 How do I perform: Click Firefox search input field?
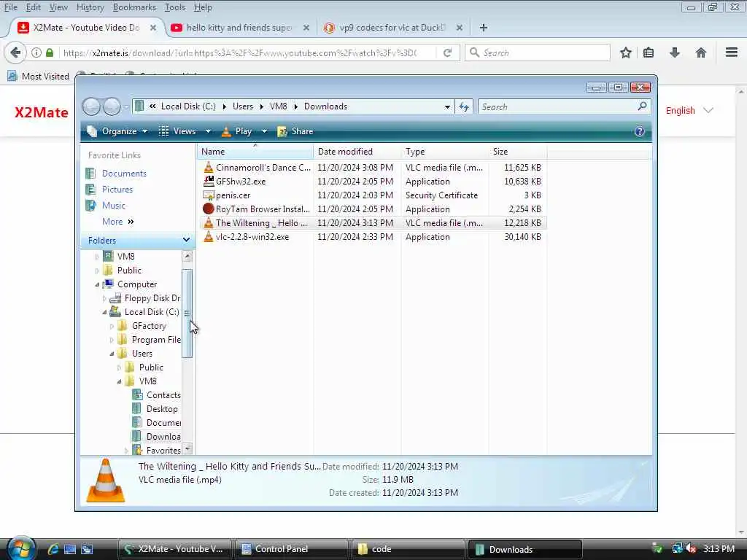538,52
